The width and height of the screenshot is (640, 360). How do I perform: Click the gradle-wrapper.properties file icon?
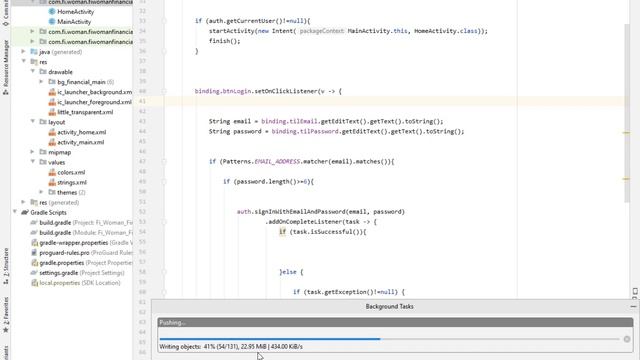(34, 242)
